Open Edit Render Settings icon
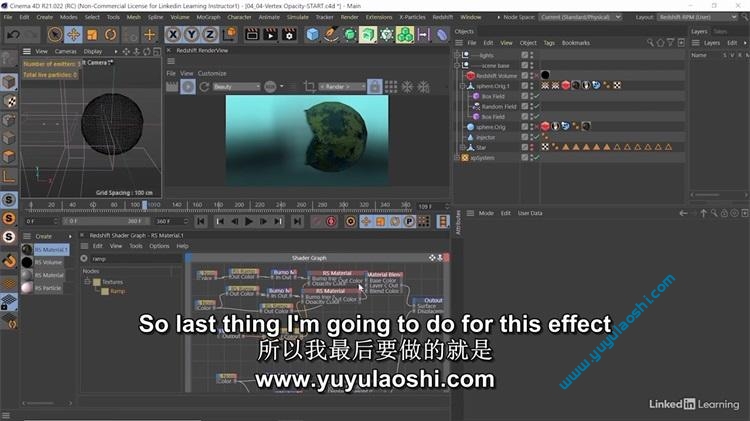This screenshot has width=750, height=421. (x=289, y=34)
